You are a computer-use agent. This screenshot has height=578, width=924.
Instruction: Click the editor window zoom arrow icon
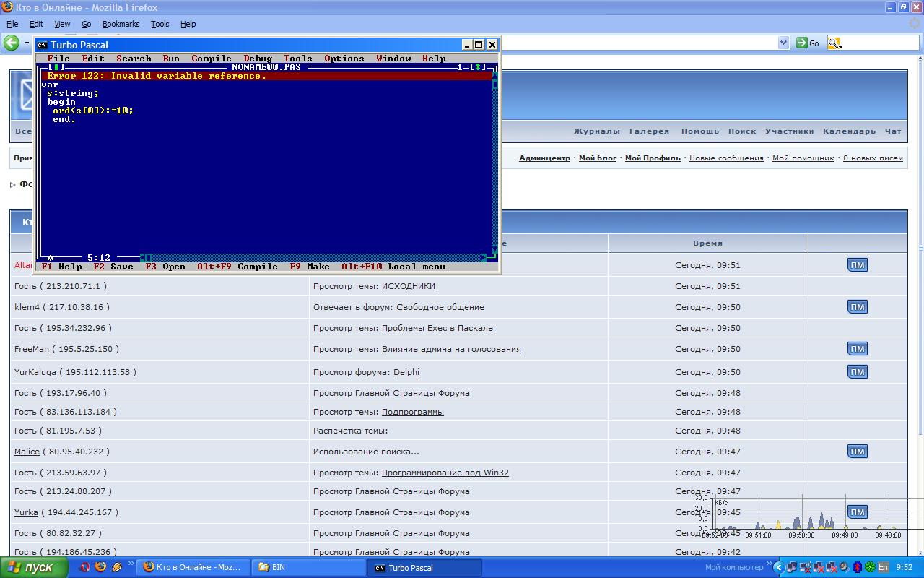[x=478, y=67]
